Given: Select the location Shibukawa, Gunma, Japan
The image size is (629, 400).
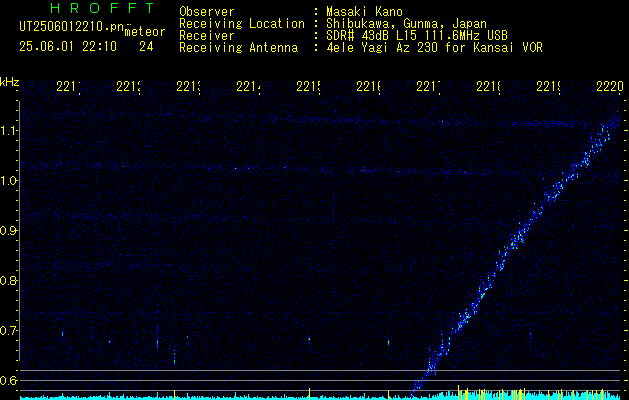Looking at the screenshot, I should click(x=406, y=24).
